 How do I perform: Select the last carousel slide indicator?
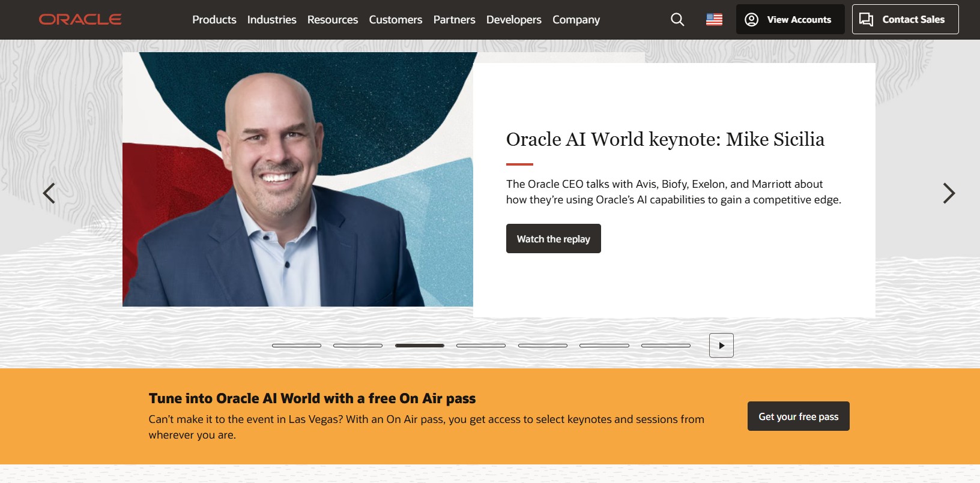(665, 346)
